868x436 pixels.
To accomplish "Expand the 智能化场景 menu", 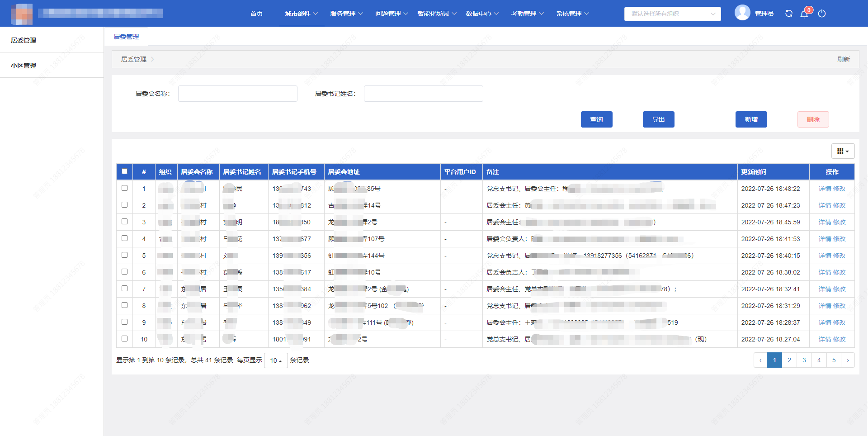I will [x=437, y=14].
